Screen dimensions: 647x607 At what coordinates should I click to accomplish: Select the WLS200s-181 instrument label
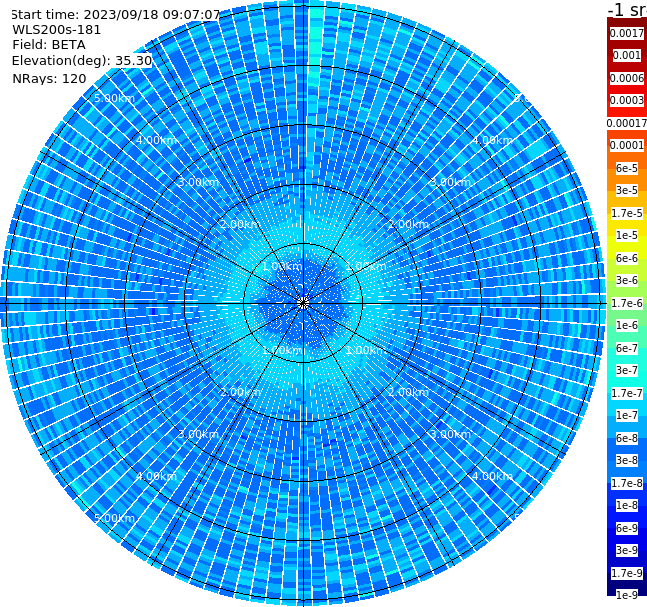(x=57, y=30)
